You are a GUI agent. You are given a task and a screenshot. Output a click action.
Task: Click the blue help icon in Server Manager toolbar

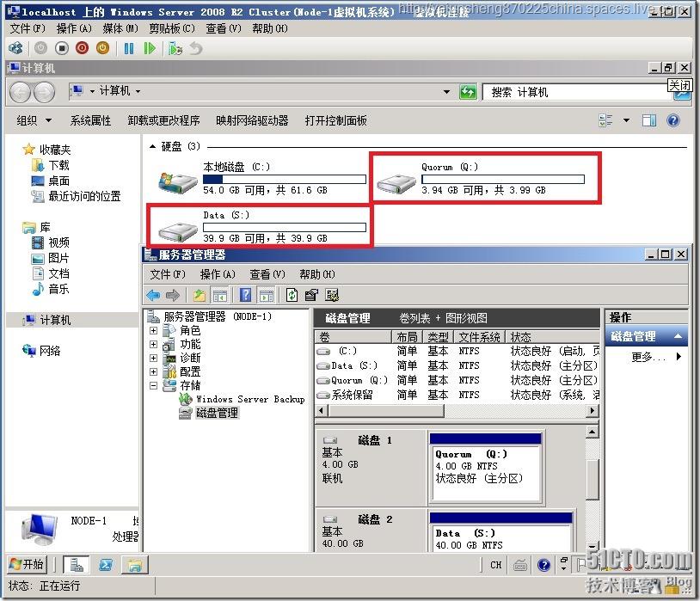click(246, 295)
